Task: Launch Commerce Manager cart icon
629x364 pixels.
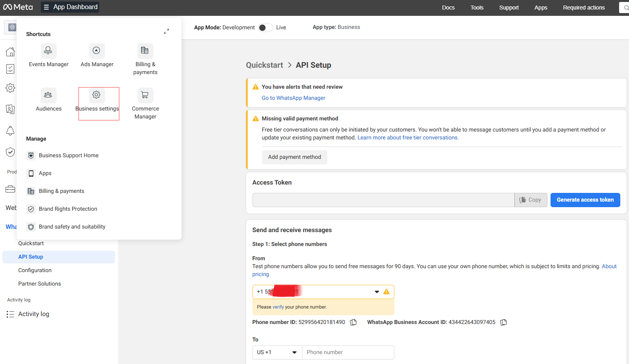Action: click(x=145, y=95)
